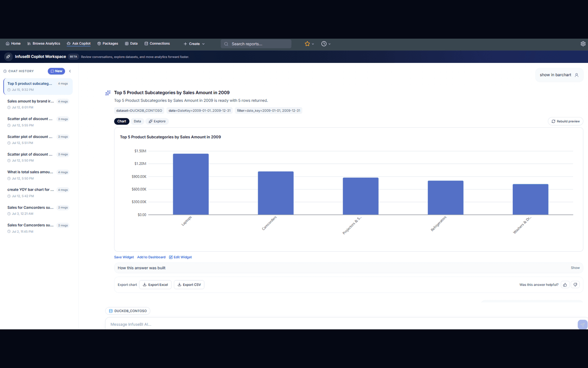Click the Copilot sparkle icon next to answer title
This screenshot has width=588, height=368.
coord(108,93)
